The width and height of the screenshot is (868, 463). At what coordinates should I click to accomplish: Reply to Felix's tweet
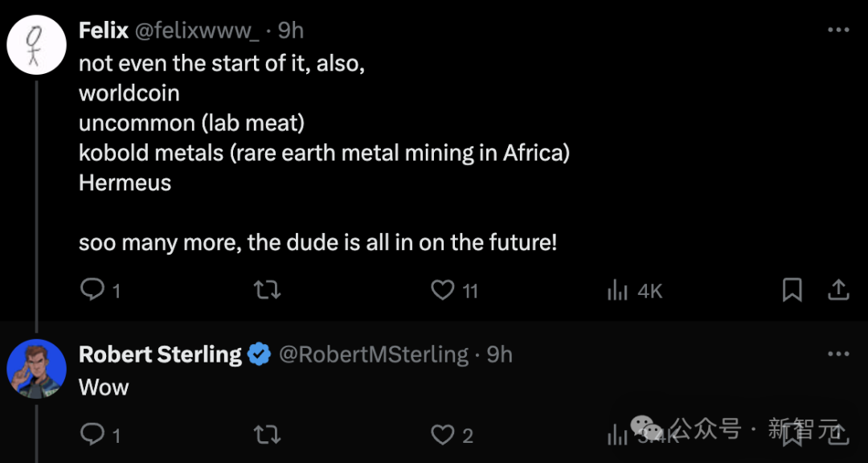tap(92, 289)
